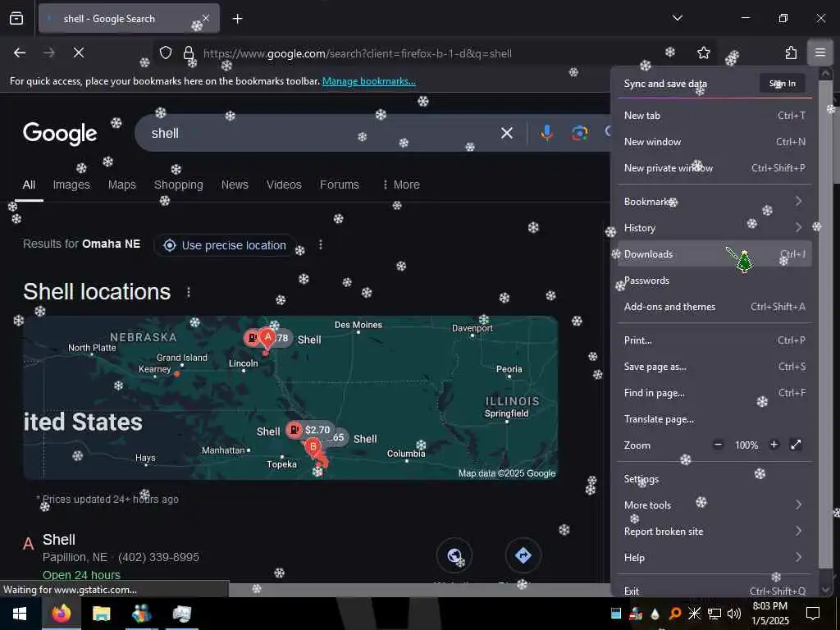Image resolution: width=840 pixels, height=630 pixels.
Task: Open Add-ons and themes
Action: coord(714,307)
